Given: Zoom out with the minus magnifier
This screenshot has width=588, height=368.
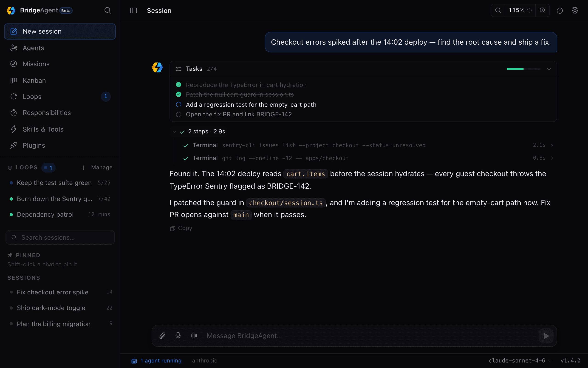Looking at the screenshot, I should [498, 10].
